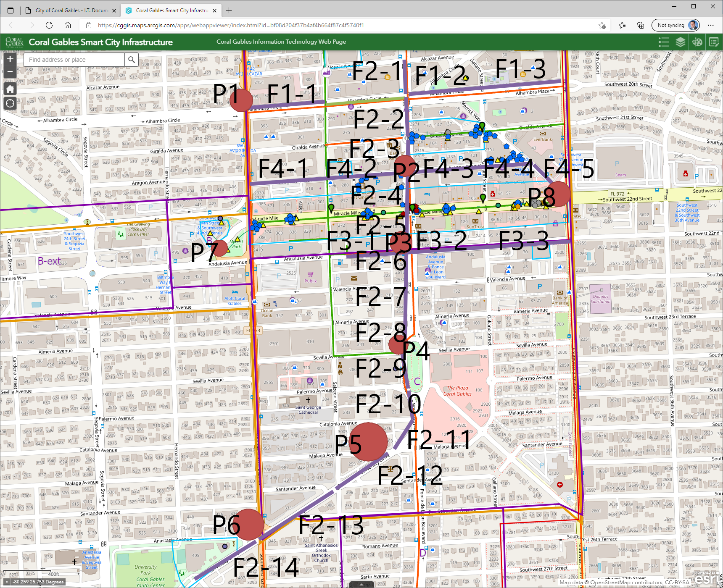Click the P5 red circle marker

click(368, 441)
